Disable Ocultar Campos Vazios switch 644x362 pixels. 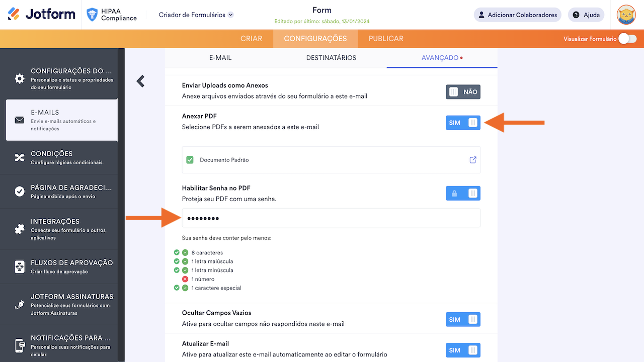tap(463, 319)
